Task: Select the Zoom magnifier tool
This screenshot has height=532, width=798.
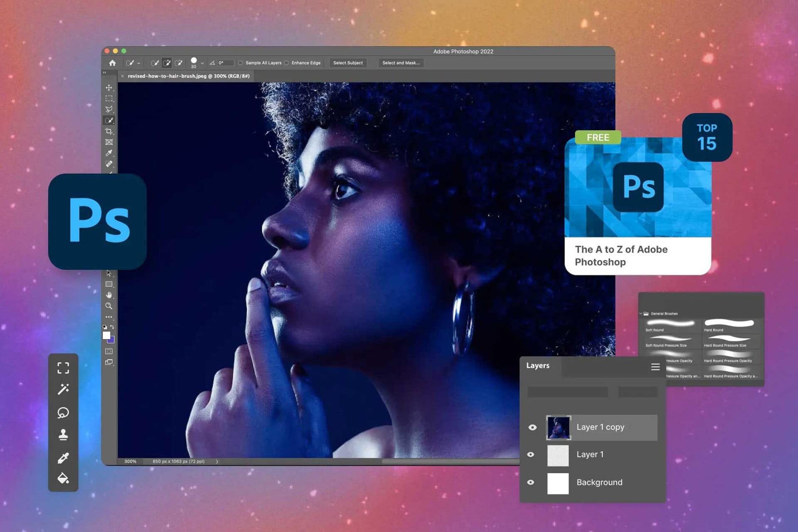Action: pyautogui.click(x=109, y=306)
